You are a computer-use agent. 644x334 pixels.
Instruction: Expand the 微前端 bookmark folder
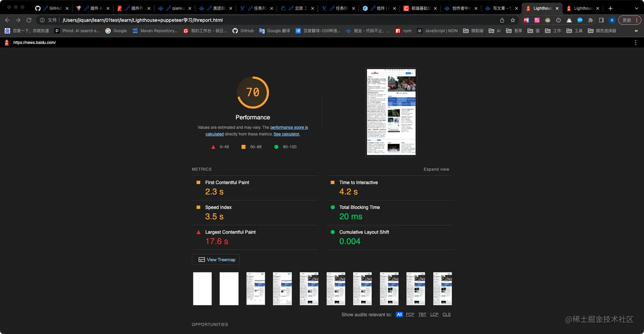(473, 31)
